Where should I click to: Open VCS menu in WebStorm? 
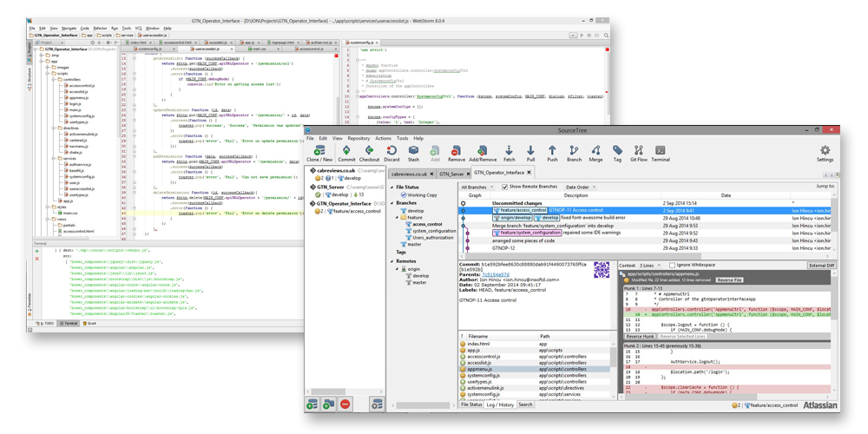click(138, 28)
